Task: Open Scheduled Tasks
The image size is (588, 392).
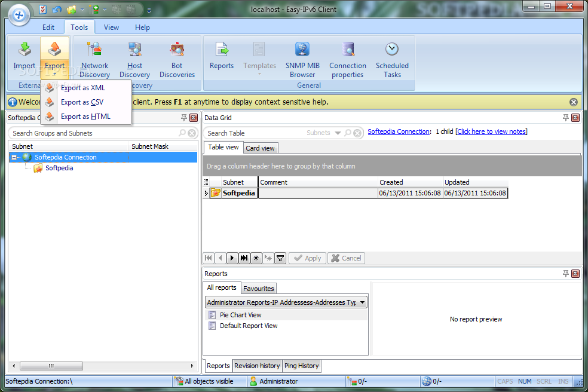Action: coord(392,59)
